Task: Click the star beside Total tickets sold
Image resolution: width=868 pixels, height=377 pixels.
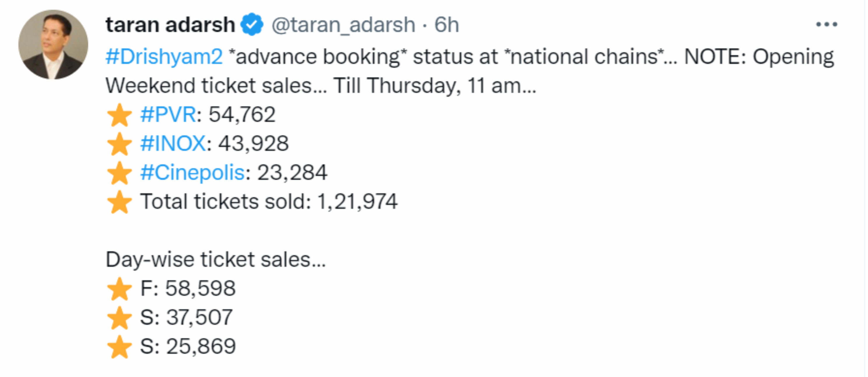Action: point(119,202)
